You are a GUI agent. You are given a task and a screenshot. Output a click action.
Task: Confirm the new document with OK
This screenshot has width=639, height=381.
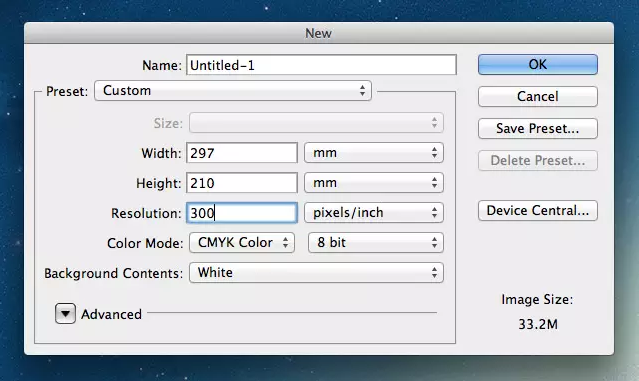tap(538, 64)
